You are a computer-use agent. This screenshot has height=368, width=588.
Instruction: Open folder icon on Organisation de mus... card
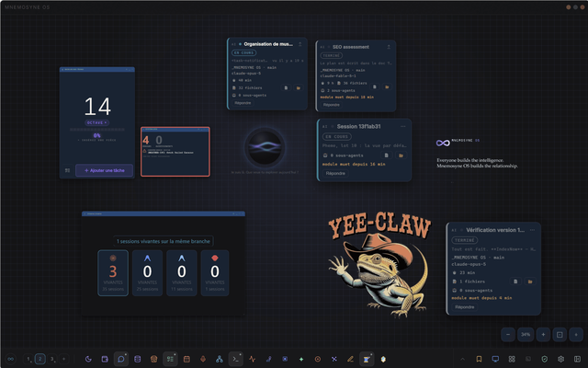coord(299,88)
